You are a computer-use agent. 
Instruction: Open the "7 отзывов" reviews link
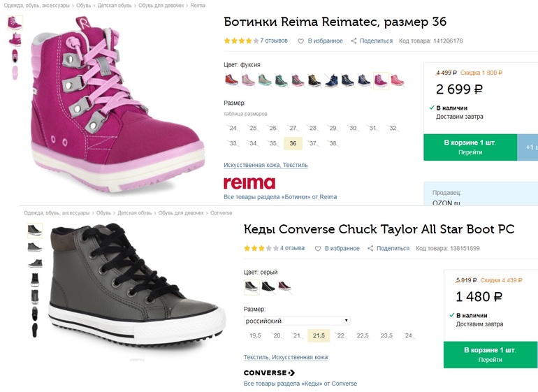point(274,41)
